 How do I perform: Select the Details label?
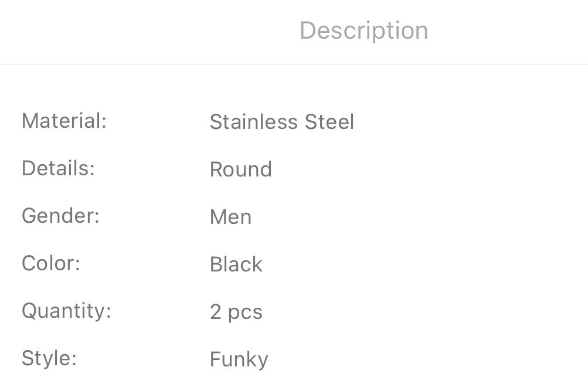coord(58,169)
